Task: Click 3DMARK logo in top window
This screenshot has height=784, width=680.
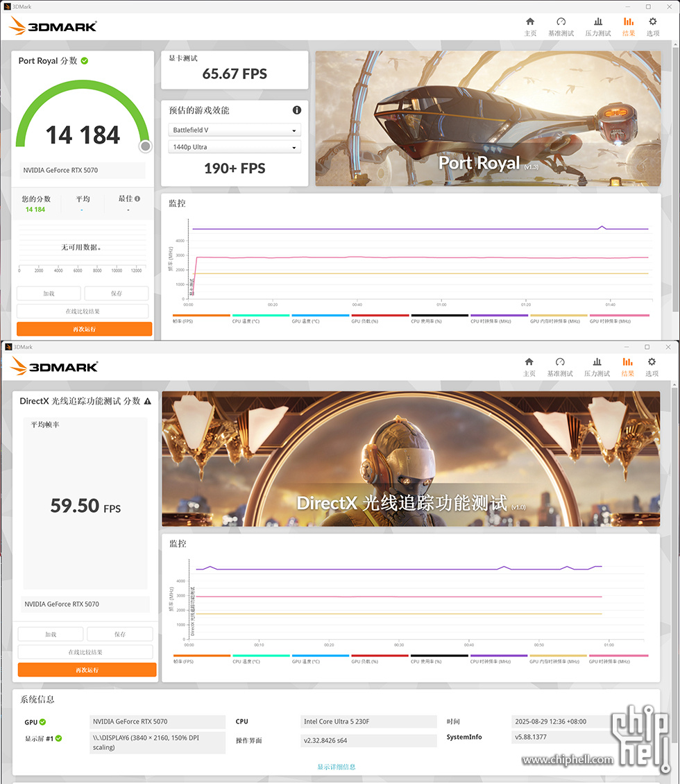Action: pyautogui.click(x=53, y=26)
